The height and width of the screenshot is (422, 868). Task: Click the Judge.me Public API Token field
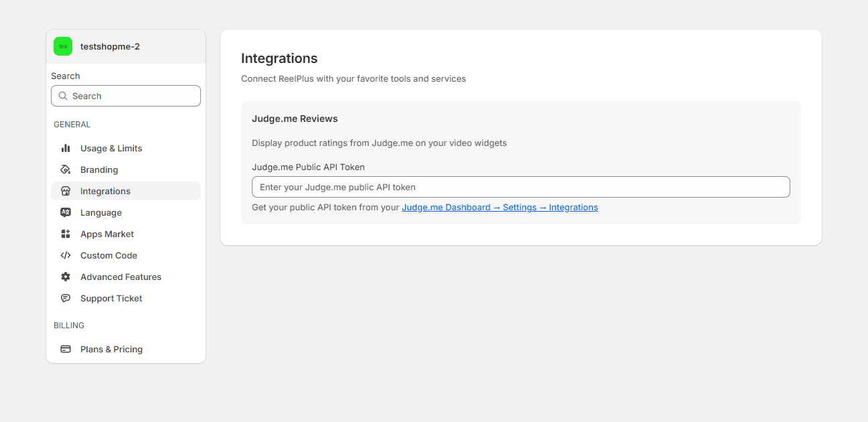520,187
